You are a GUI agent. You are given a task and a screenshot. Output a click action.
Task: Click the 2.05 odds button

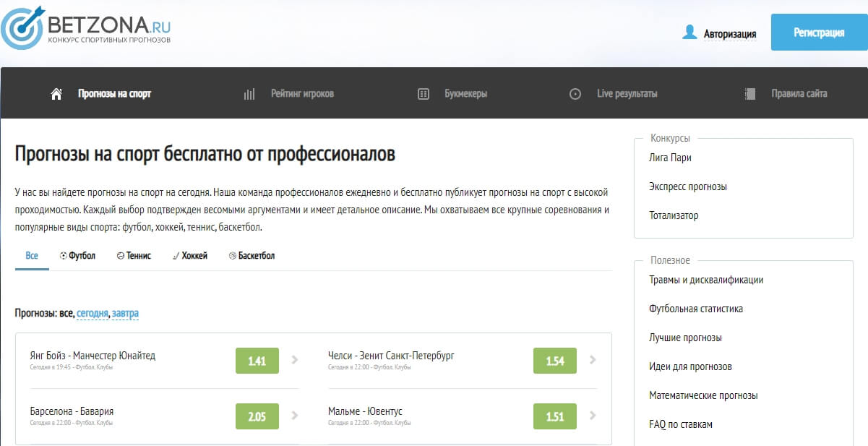tap(257, 416)
